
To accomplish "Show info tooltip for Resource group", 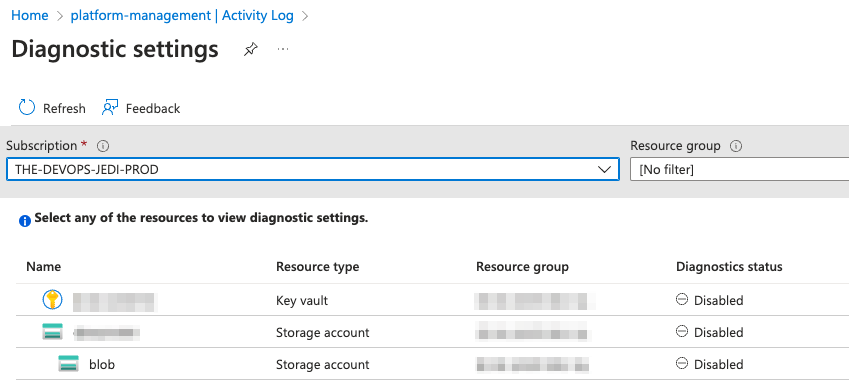I will pyautogui.click(x=735, y=146).
